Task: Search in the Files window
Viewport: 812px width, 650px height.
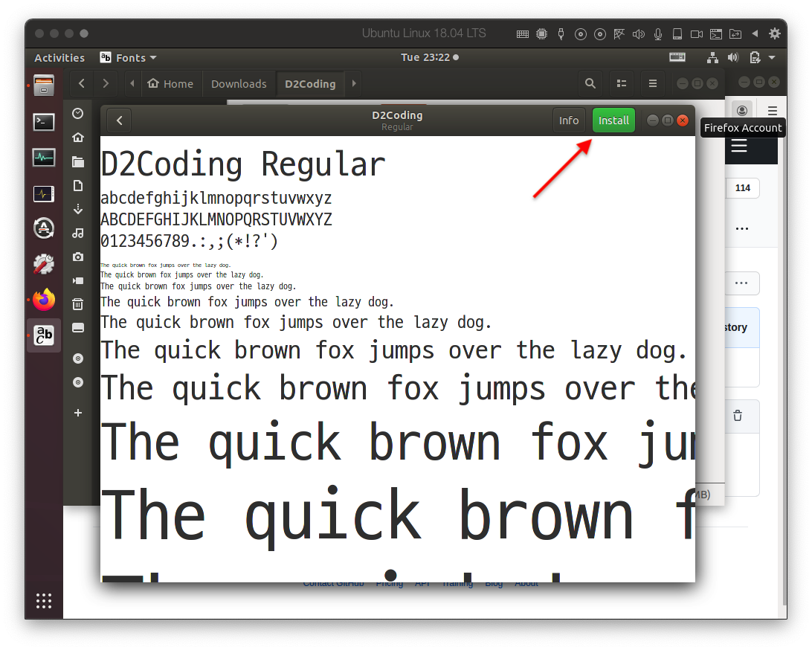Action: pyautogui.click(x=590, y=83)
